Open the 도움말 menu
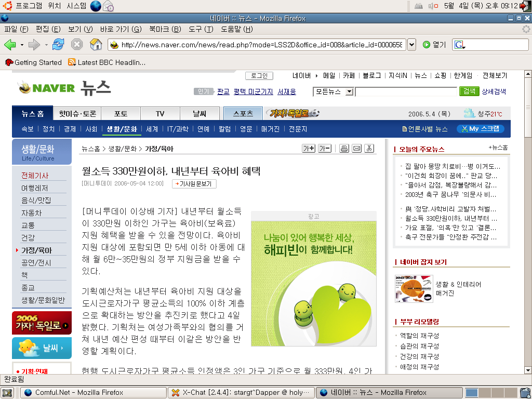The image size is (532, 399). [237, 29]
